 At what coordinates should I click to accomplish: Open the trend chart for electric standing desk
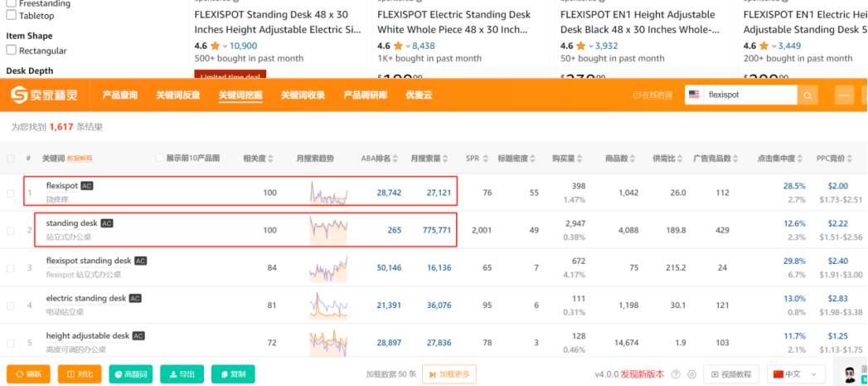[328, 305]
